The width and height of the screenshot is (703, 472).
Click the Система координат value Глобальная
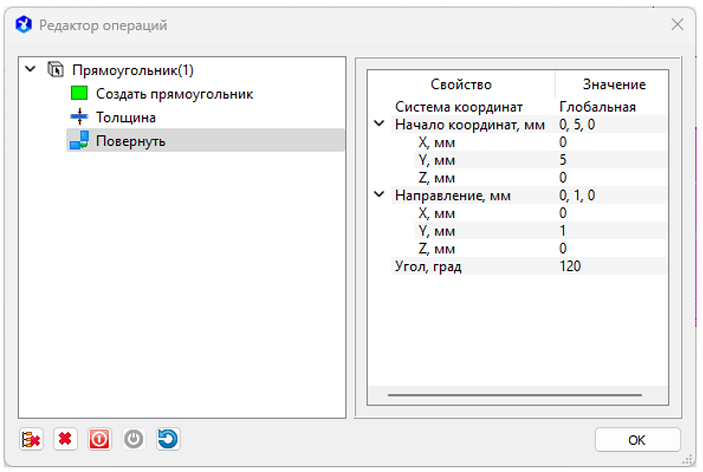(597, 107)
